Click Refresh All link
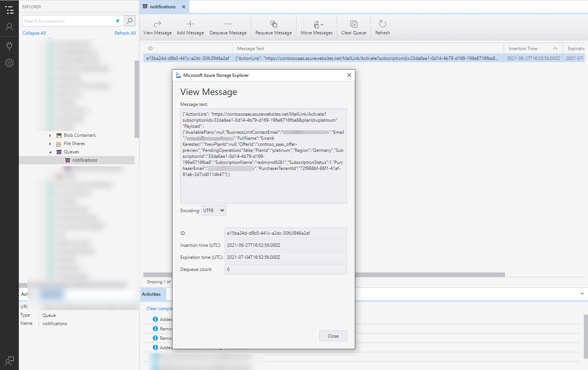 pyautogui.click(x=125, y=33)
